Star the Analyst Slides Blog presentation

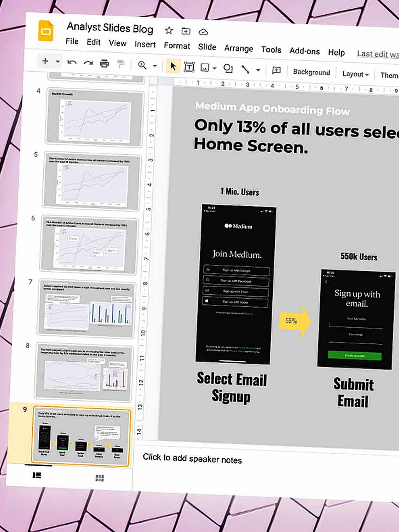point(168,30)
